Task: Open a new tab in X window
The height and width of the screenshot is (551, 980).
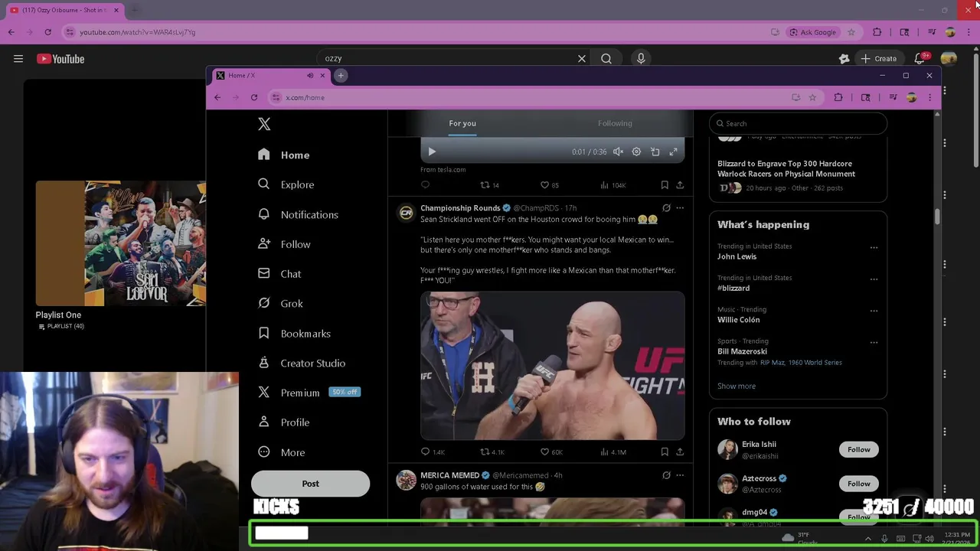Action: pos(341,75)
